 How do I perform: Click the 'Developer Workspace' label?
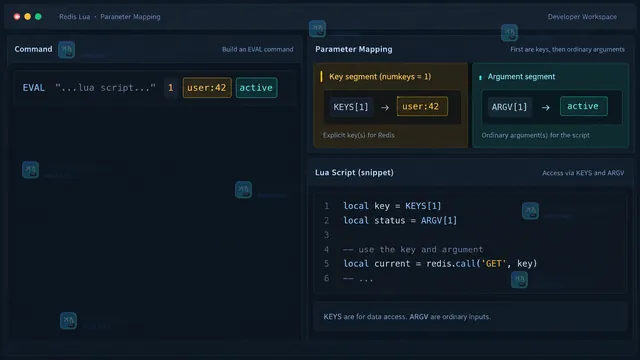pos(582,17)
